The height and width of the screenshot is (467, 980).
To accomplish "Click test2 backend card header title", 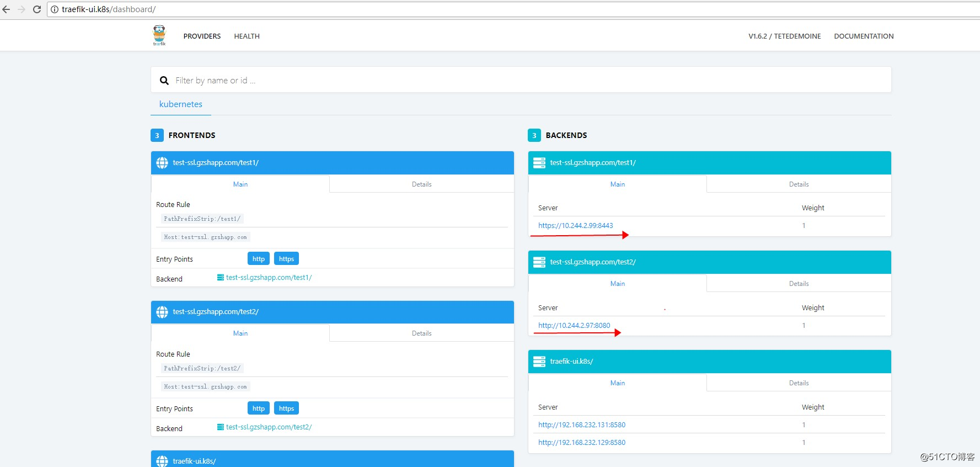I will (x=593, y=262).
